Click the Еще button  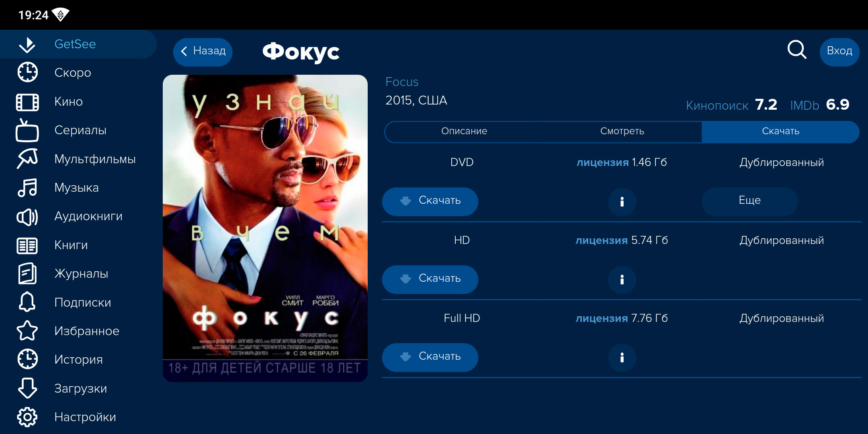750,201
